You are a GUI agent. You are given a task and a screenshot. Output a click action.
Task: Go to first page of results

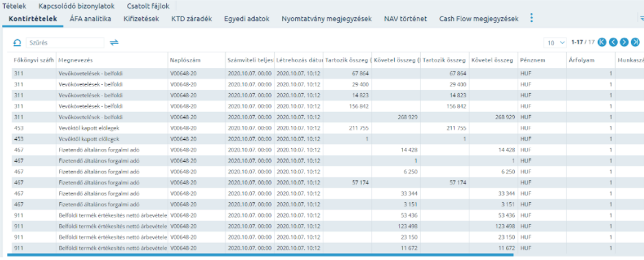(x=602, y=42)
